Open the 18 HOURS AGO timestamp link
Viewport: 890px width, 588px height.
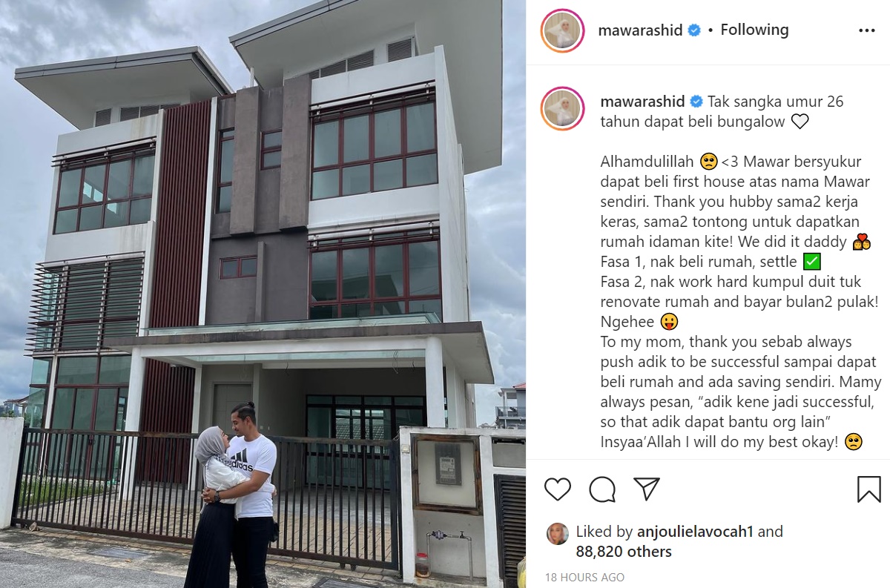pyautogui.click(x=584, y=577)
